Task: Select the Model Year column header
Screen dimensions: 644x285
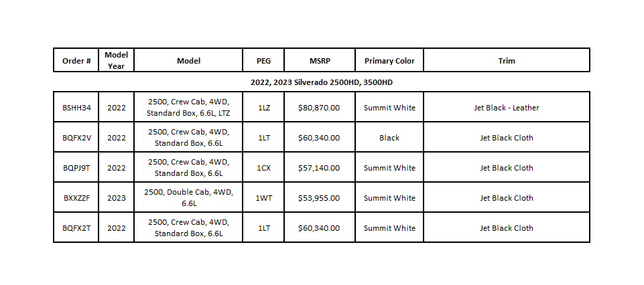Action: 116,60
